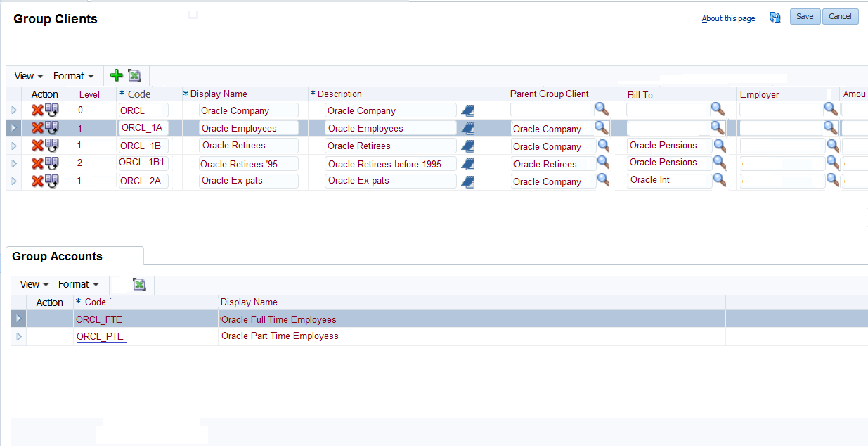Search Bill To for Oracle Int row
The height and width of the screenshot is (446, 868).
[720, 179]
